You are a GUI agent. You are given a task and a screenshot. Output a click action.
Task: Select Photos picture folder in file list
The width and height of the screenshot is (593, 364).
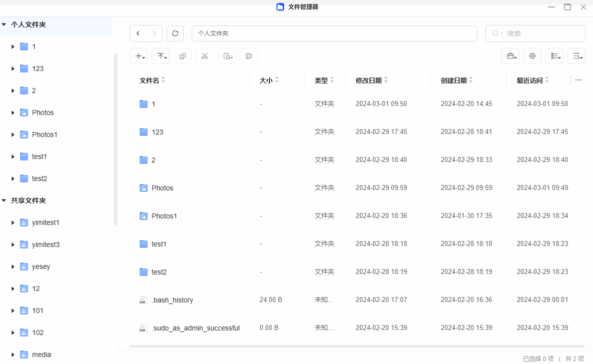pos(143,188)
